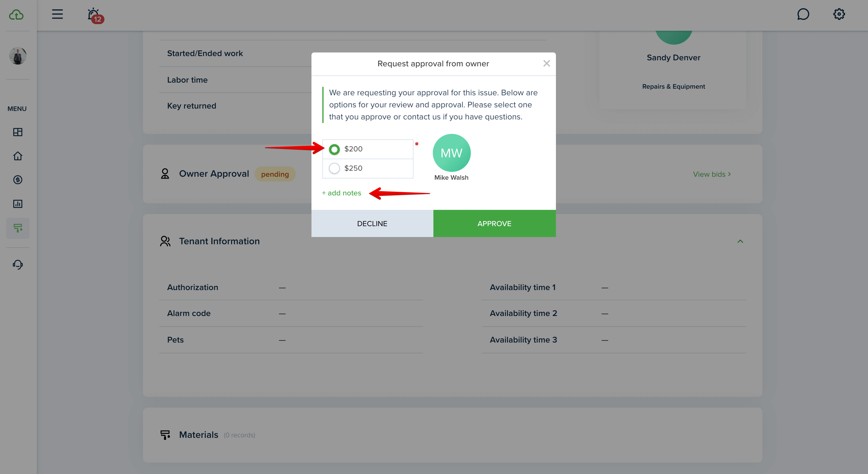The image size is (868, 474).
Task: Click the Labor time row label
Action: (x=187, y=80)
